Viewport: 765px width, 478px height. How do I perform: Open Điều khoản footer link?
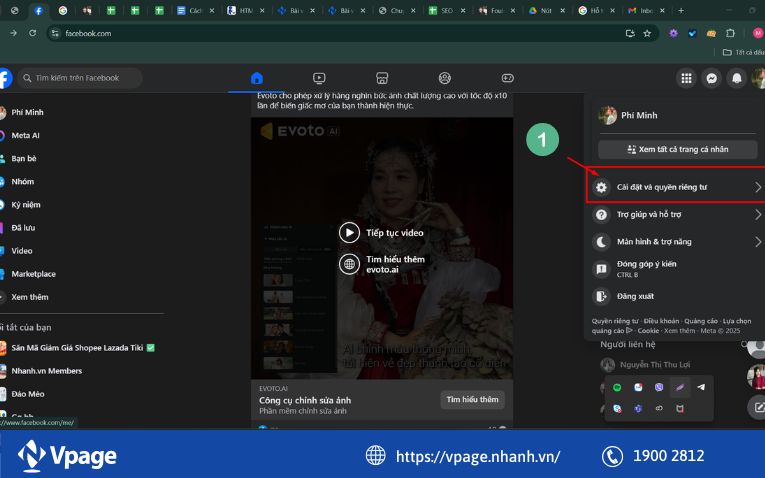(x=661, y=321)
